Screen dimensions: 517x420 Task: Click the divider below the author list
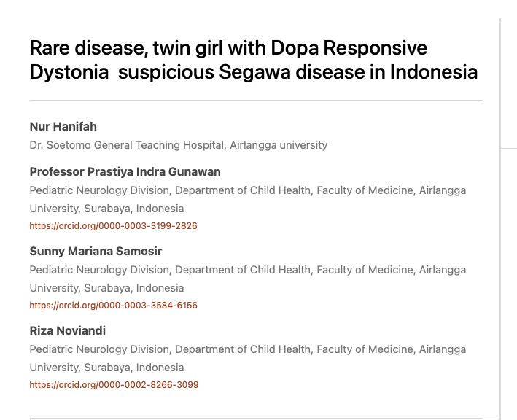pyautogui.click(x=255, y=418)
